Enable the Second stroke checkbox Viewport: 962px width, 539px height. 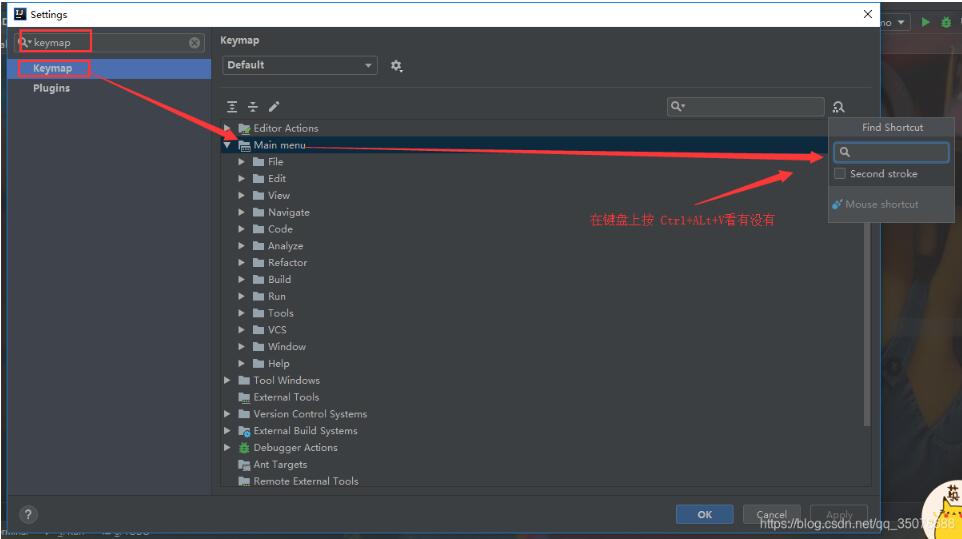tap(840, 174)
